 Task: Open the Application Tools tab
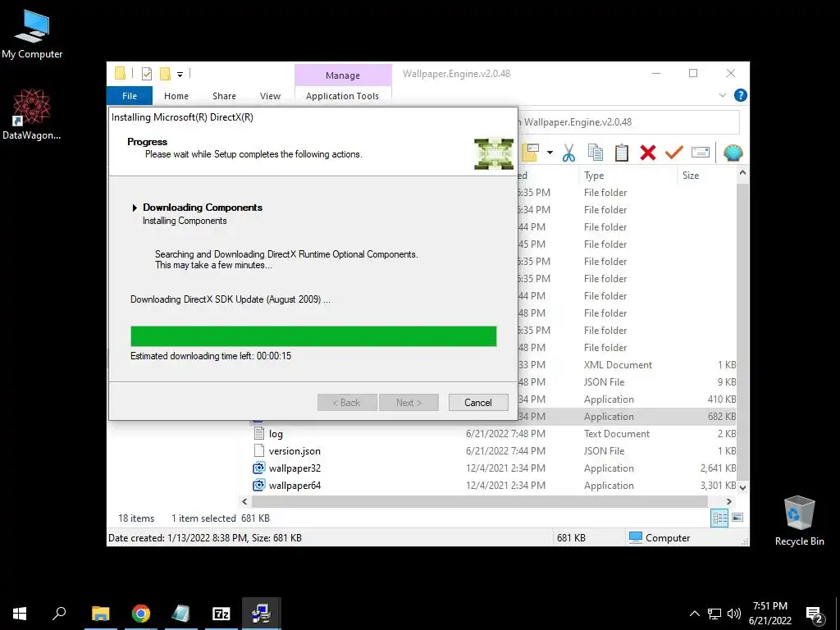click(342, 96)
